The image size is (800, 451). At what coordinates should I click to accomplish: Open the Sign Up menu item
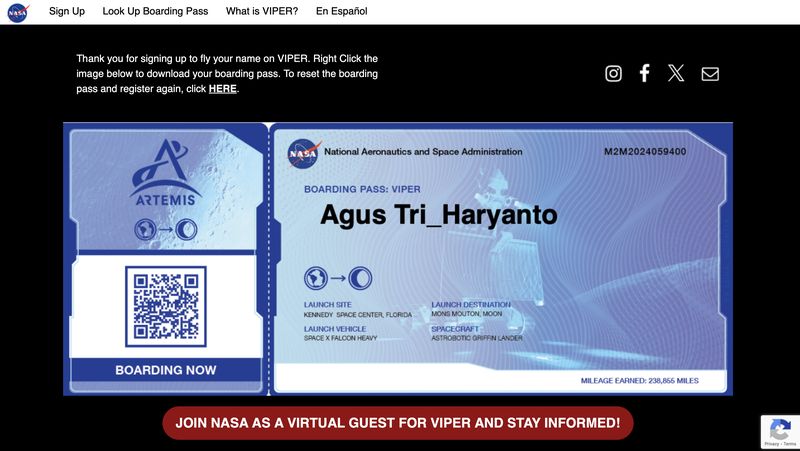[x=67, y=11]
